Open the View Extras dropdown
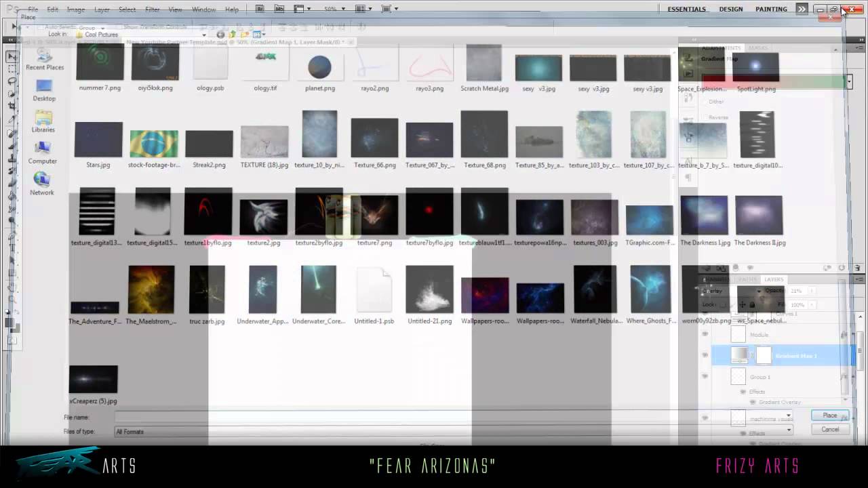The image size is (868, 488). click(302, 9)
